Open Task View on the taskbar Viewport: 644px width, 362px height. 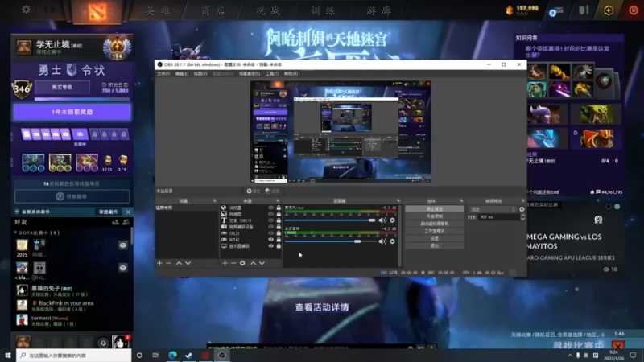(x=155, y=355)
